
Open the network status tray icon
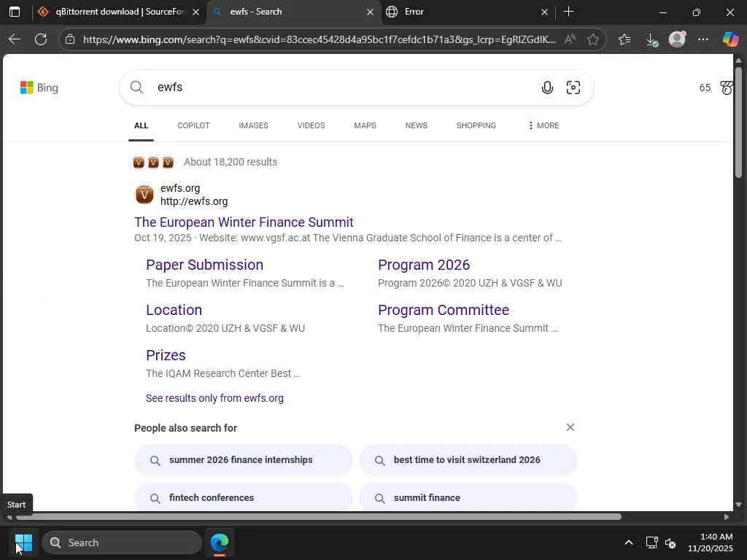click(651, 542)
